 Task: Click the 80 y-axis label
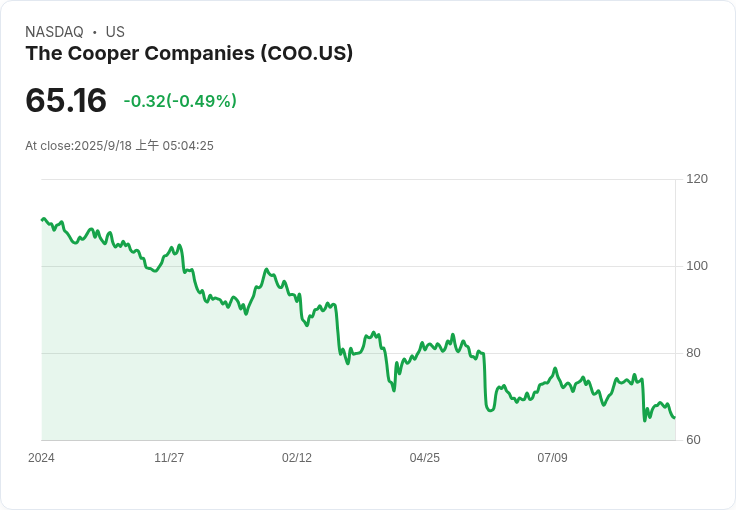point(693,353)
